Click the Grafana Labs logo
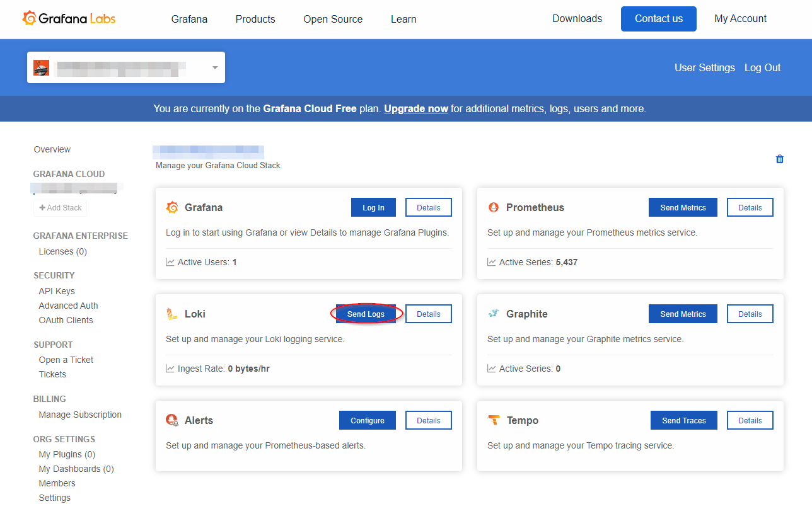812x521 pixels. click(69, 18)
